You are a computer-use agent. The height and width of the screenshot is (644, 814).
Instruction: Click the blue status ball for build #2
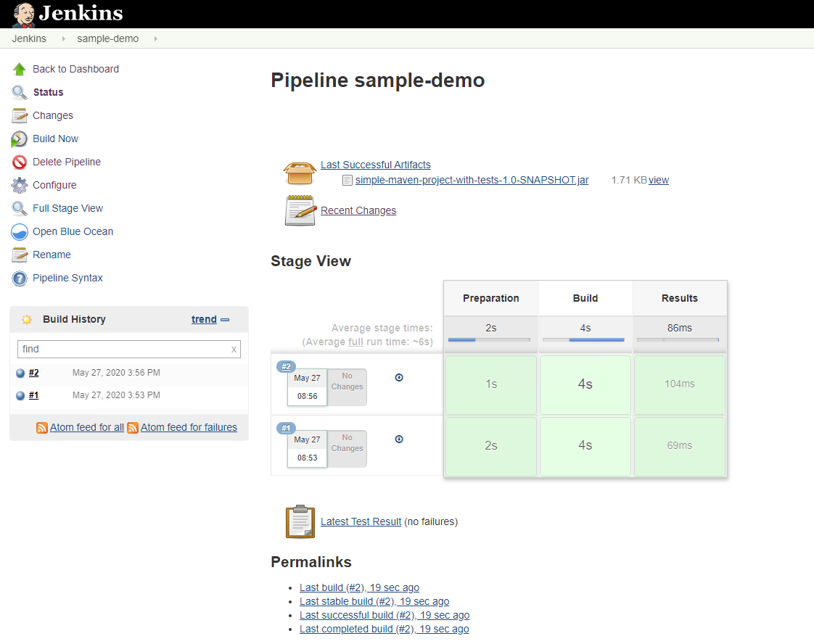(20, 373)
